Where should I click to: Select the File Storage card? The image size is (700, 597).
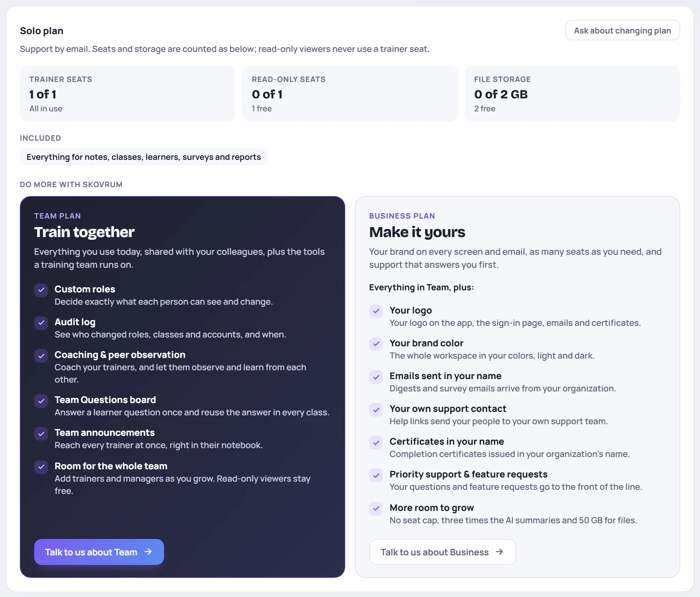pos(572,94)
